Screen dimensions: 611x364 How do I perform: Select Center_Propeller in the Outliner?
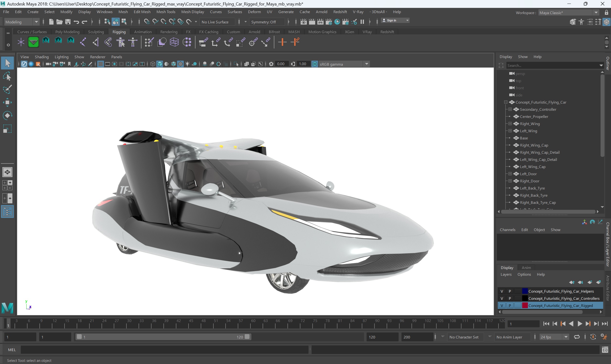(534, 116)
